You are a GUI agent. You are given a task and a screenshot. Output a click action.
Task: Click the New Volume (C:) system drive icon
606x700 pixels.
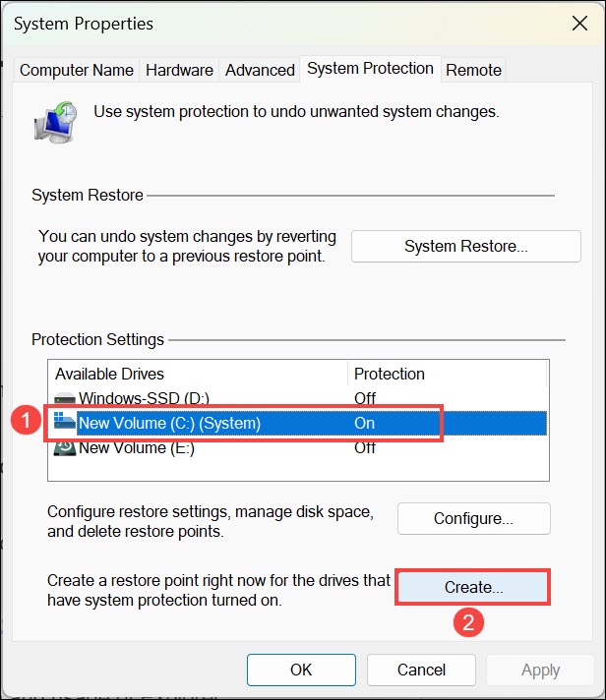pyautogui.click(x=65, y=424)
